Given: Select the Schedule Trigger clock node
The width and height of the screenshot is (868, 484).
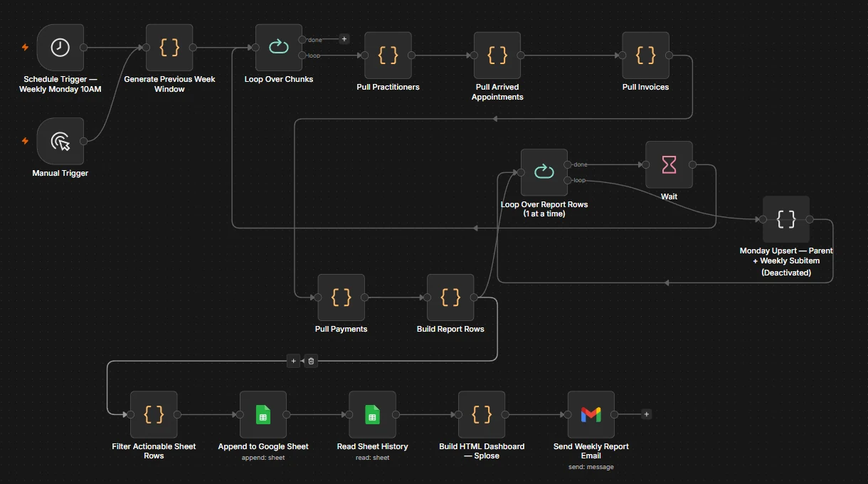Looking at the screenshot, I should click(60, 48).
